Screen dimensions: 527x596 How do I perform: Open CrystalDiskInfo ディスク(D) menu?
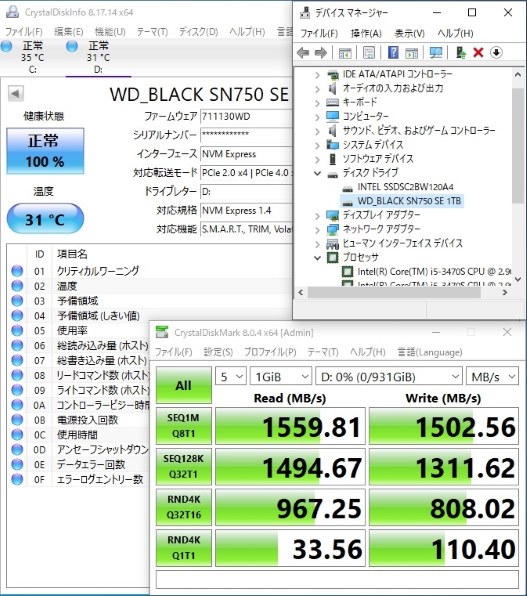coord(198,32)
